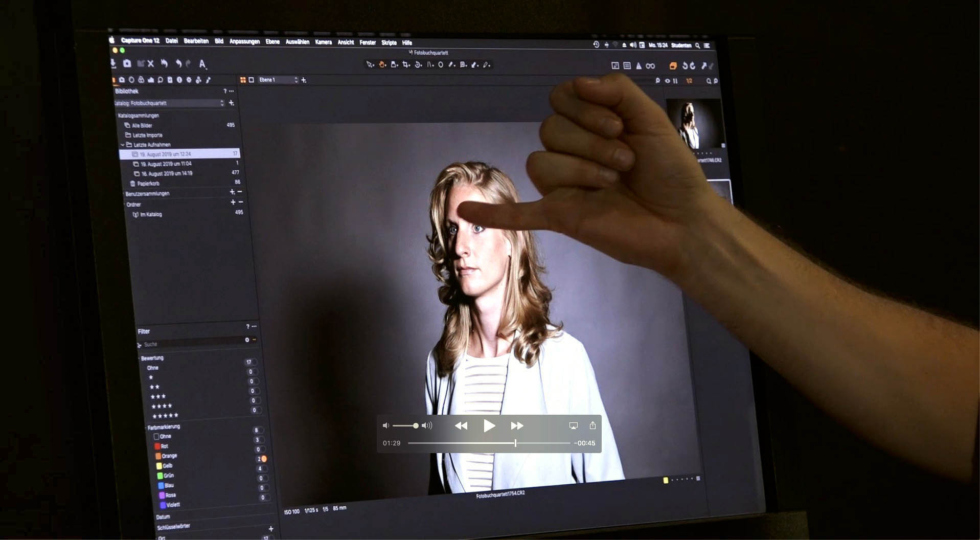
Task: Select the orange Pan hand tool
Action: coord(382,64)
